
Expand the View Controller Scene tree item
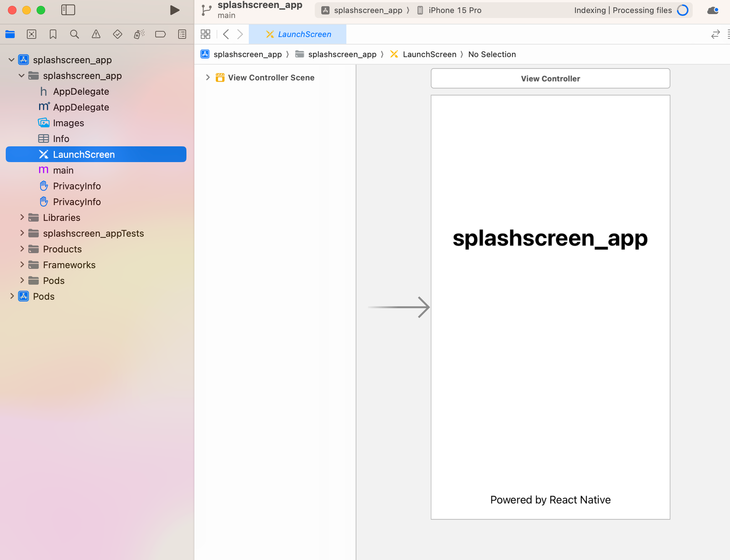[208, 77]
